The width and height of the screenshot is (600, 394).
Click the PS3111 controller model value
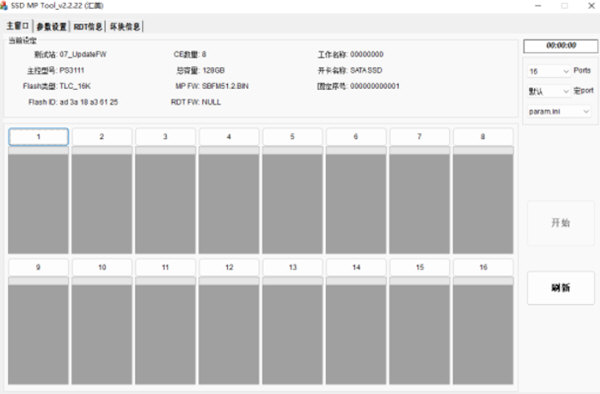click(72, 70)
